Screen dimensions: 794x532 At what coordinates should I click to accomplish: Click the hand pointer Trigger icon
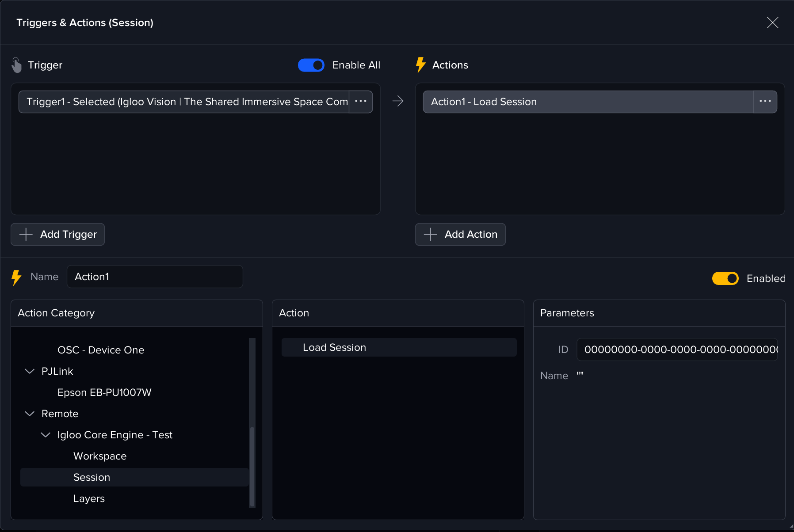point(16,65)
